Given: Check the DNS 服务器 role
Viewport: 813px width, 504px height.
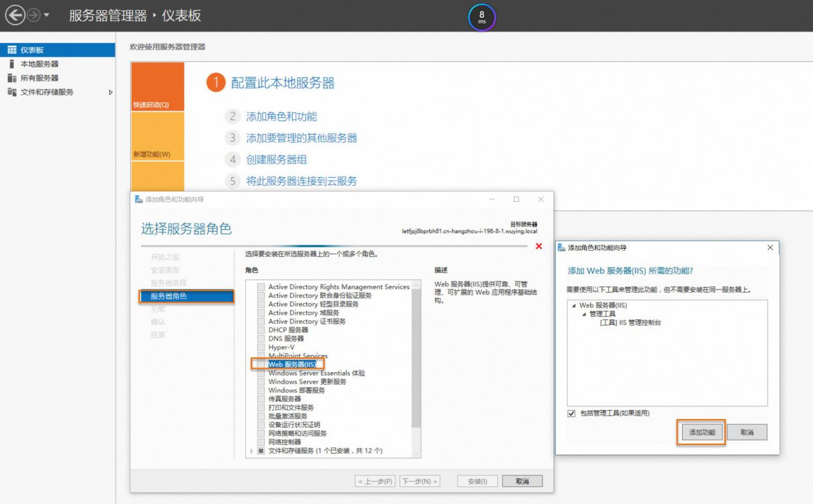Looking at the screenshot, I should point(261,338).
